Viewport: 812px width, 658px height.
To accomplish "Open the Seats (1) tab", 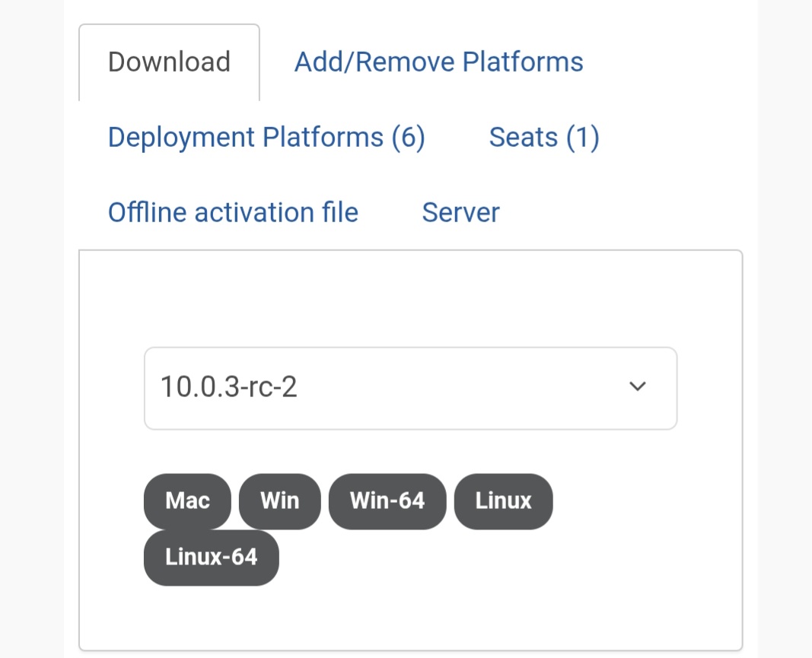I will point(544,137).
